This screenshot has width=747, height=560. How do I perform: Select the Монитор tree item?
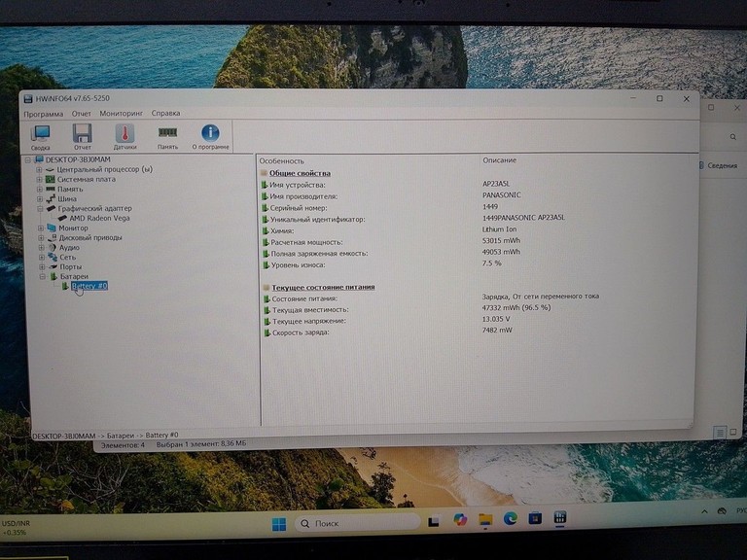pos(73,228)
